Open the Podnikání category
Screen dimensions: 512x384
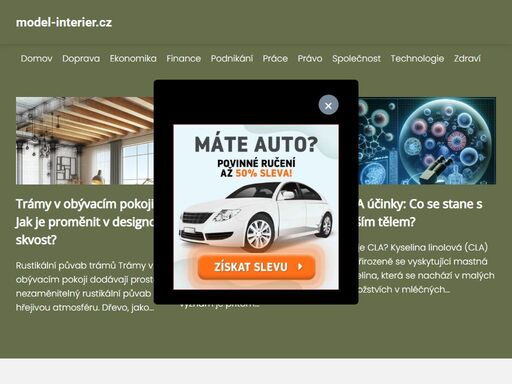(x=232, y=59)
